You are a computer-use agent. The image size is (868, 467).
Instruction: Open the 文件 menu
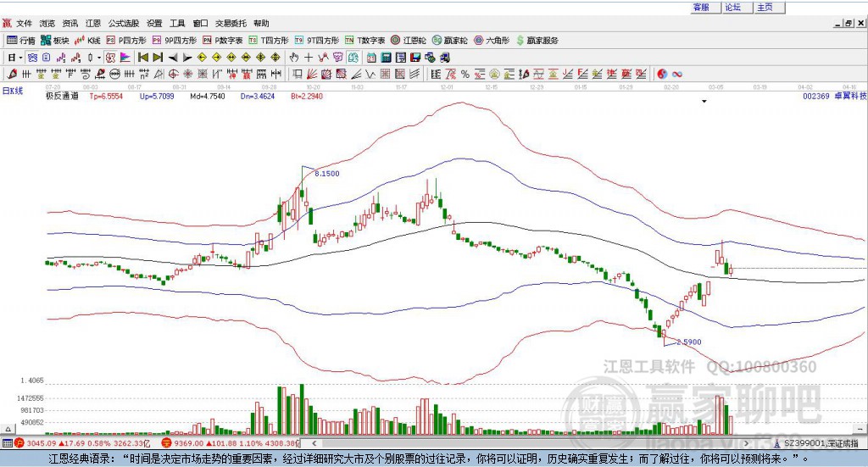coord(24,23)
